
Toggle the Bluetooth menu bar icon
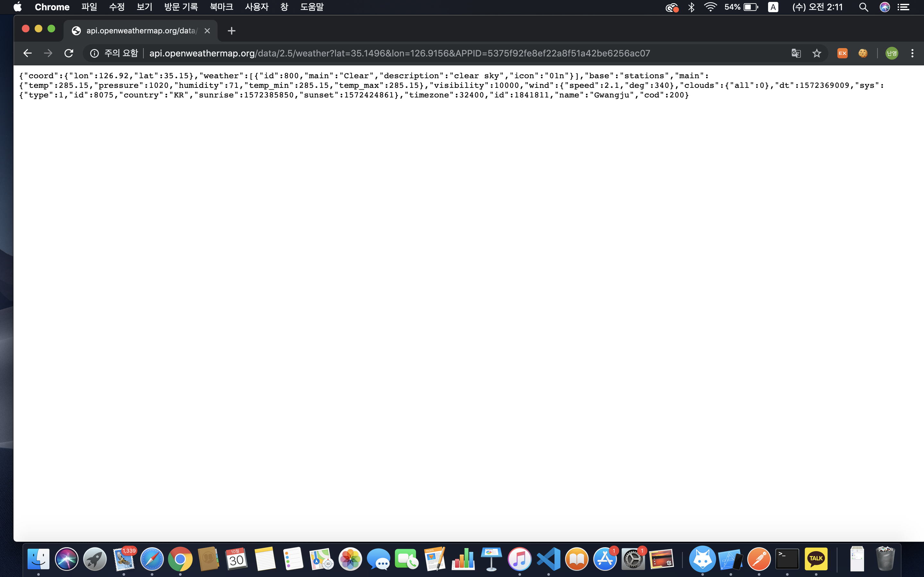691,7
